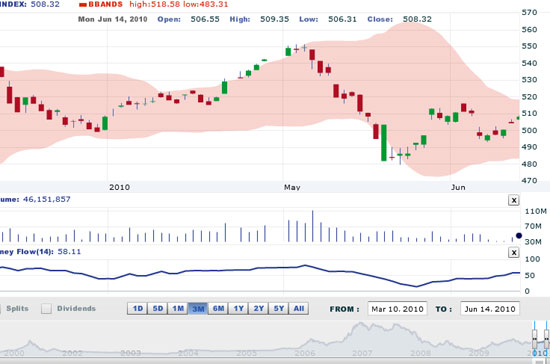Select the 5Y time range
Screen dimensions: 550x364
click(x=279, y=309)
